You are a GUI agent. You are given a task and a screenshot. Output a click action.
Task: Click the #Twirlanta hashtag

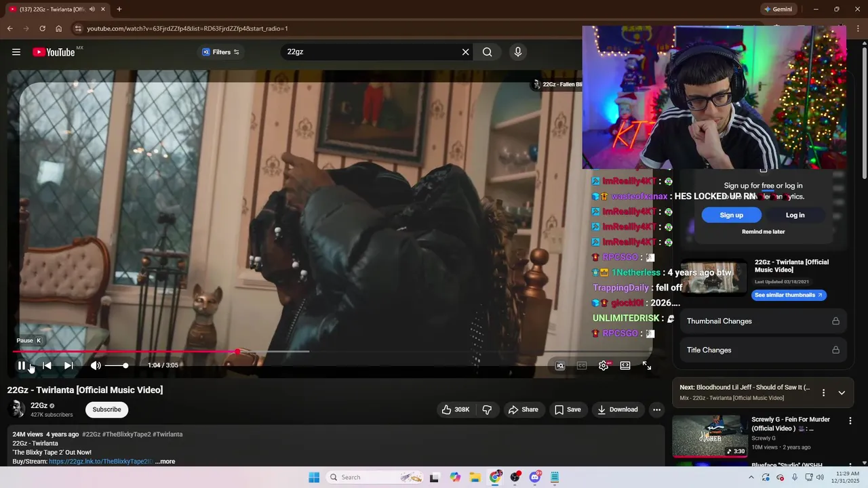167,434
